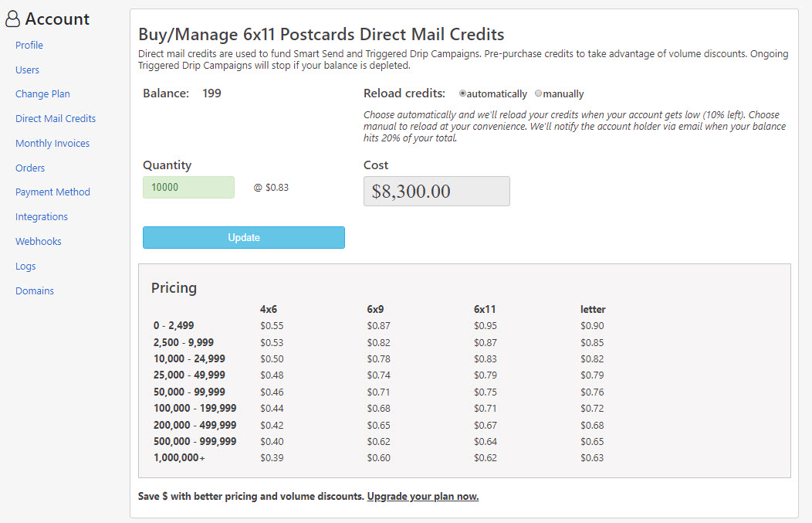Select the 25,000 - 49,999 row label
Viewport: 812px width, 523px height.
tap(189, 375)
